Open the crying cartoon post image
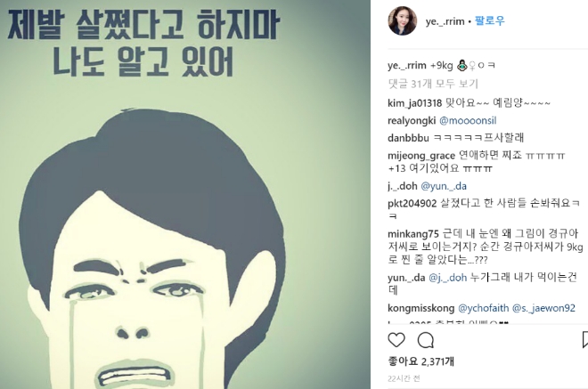 pyautogui.click(x=185, y=194)
